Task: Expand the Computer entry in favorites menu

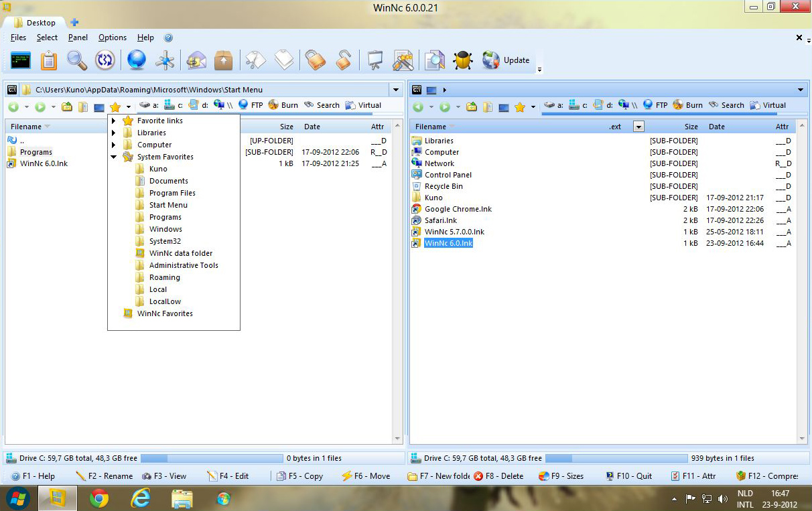Action: (x=114, y=144)
